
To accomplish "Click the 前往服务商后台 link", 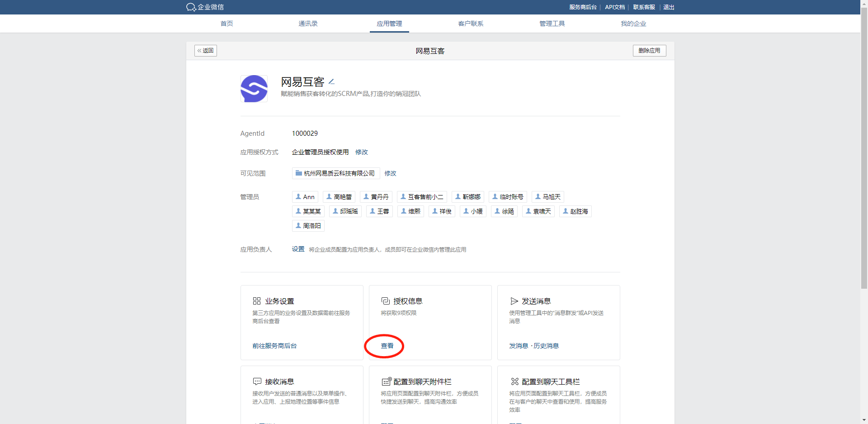I will click(x=275, y=346).
